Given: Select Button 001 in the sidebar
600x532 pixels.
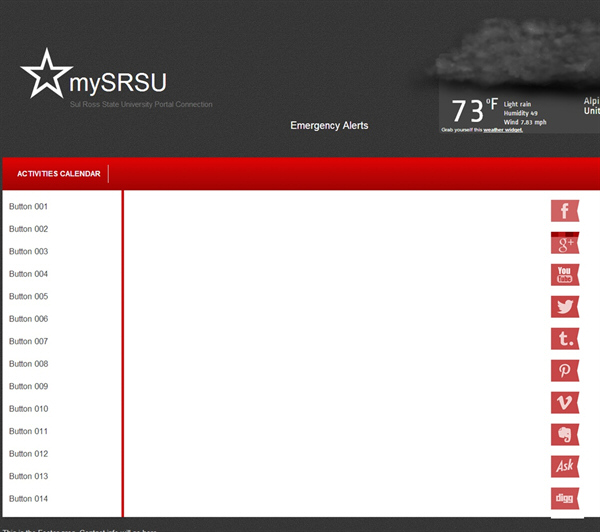Looking at the screenshot, I should (x=29, y=207).
